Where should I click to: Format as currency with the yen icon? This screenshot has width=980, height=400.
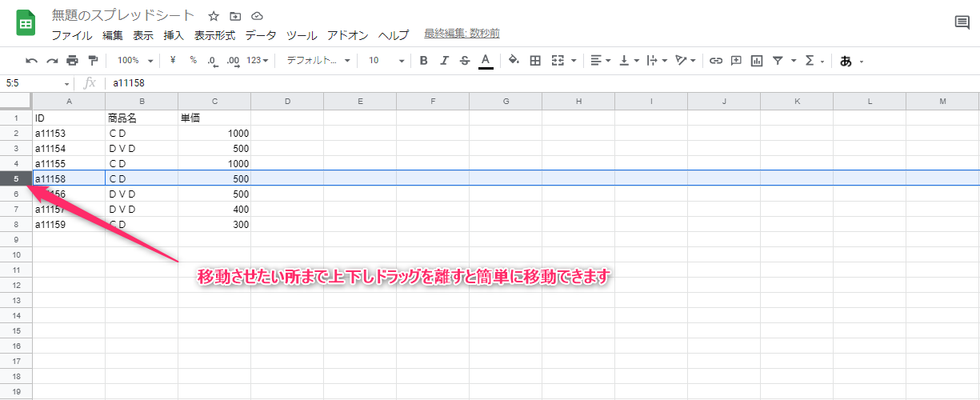pos(173,60)
